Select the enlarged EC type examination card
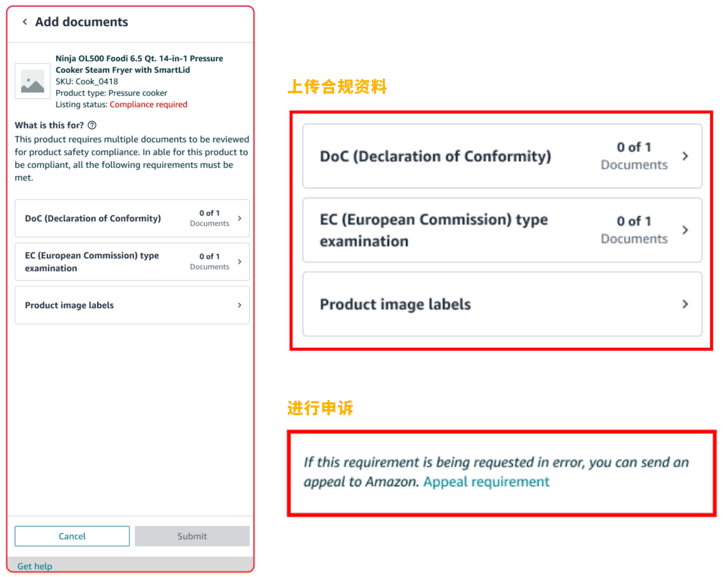728x577 pixels. click(502, 230)
